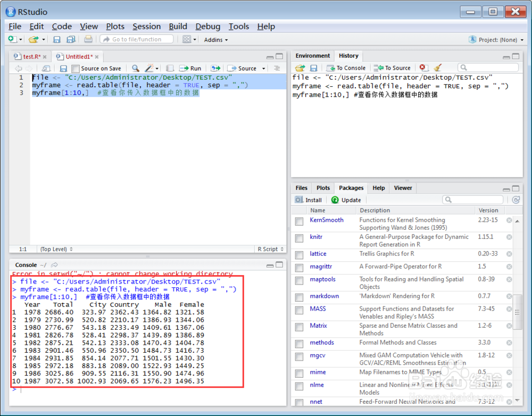Enable the Source on Save checkbox
Screen dimensions: 532x416
tap(76, 69)
